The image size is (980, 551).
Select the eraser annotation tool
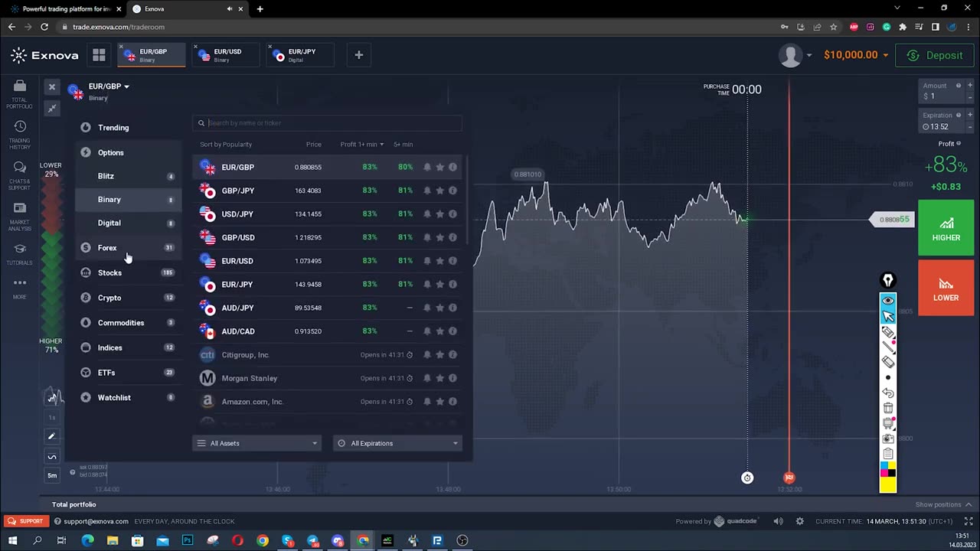point(888,362)
